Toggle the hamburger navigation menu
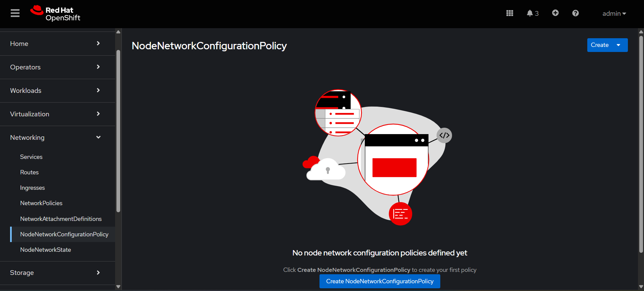Image resolution: width=644 pixels, height=291 pixels. (15, 13)
